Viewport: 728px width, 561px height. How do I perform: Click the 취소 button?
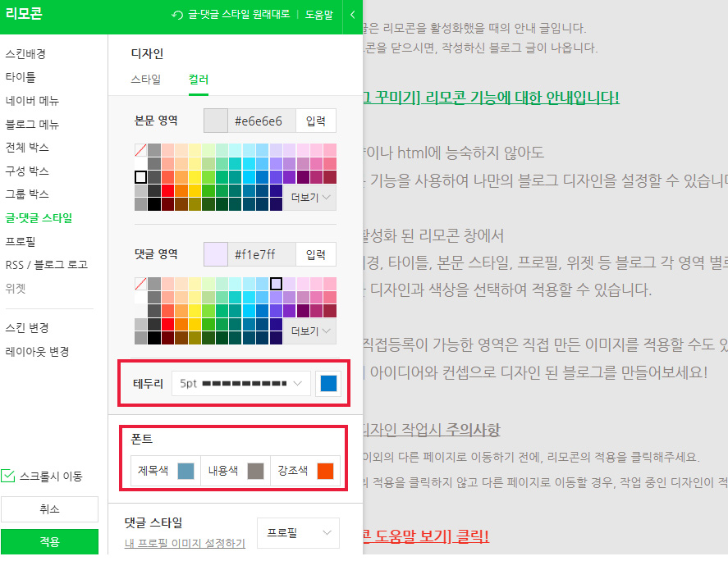click(x=49, y=509)
